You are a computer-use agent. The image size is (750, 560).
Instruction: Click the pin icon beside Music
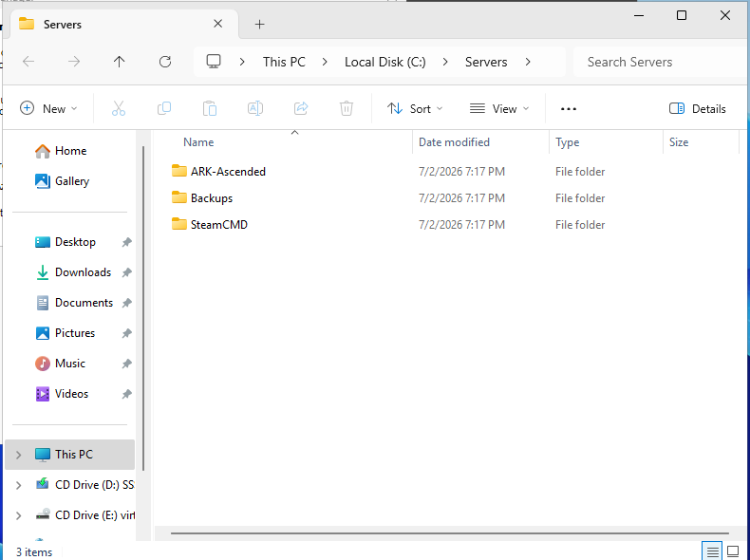126,364
